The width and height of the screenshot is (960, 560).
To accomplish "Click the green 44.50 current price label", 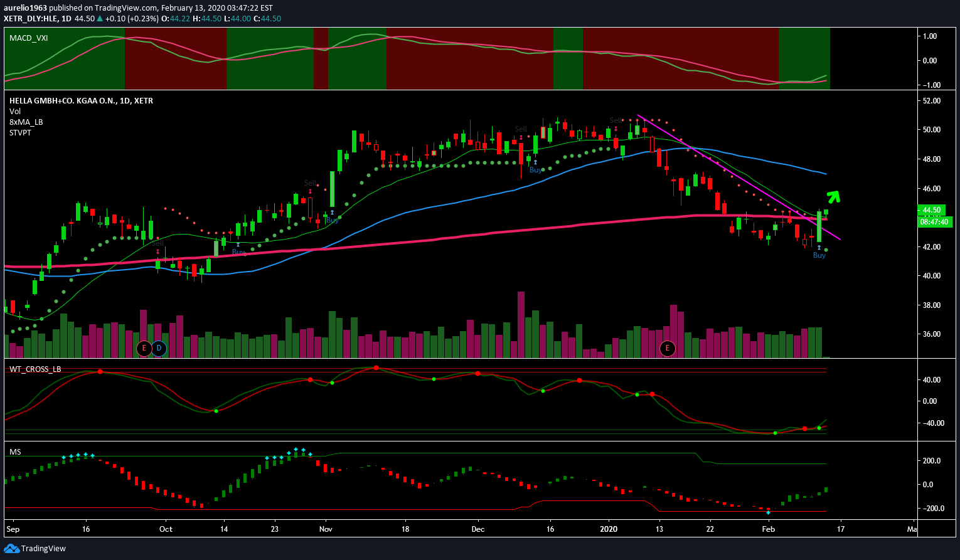I will click(x=931, y=210).
